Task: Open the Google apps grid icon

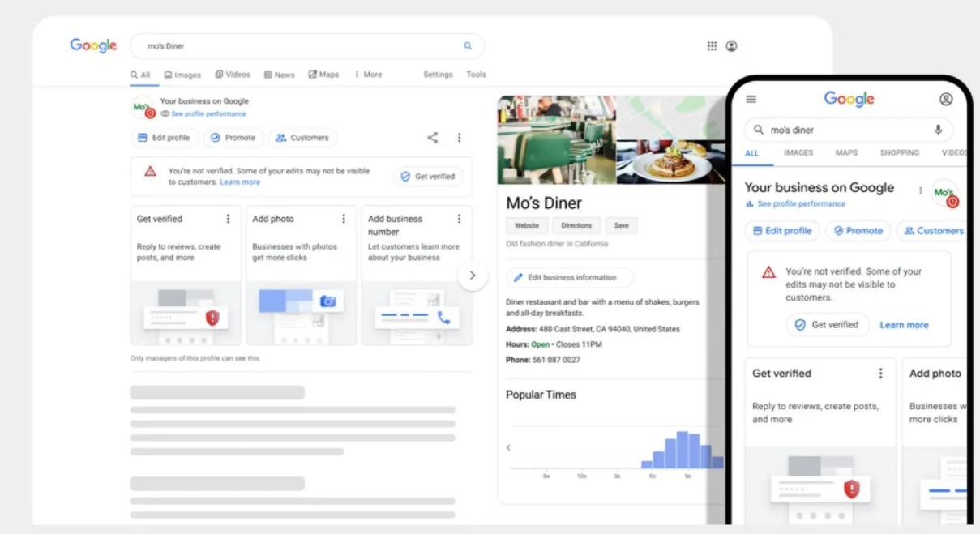Action: (x=712, y=46)
